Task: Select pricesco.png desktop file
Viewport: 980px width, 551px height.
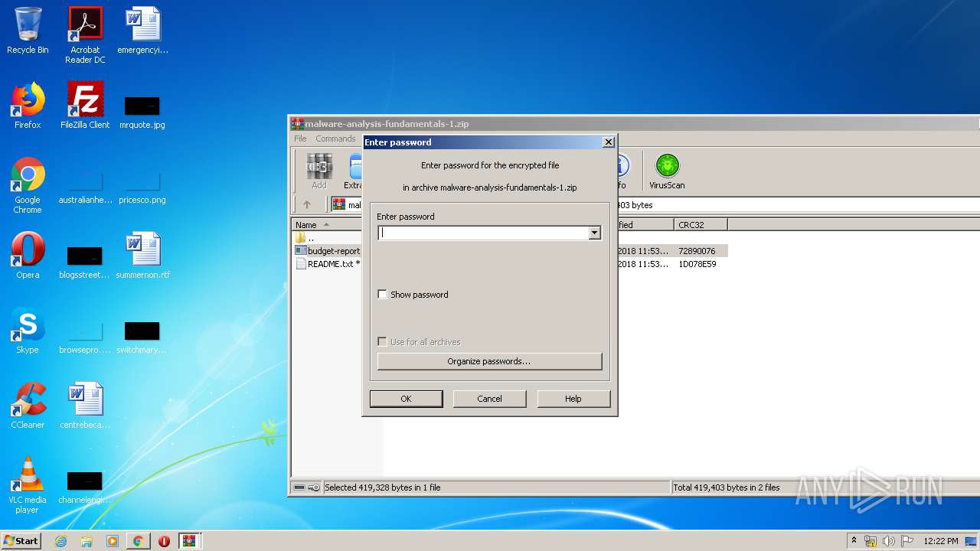Action: click(142, 189)
